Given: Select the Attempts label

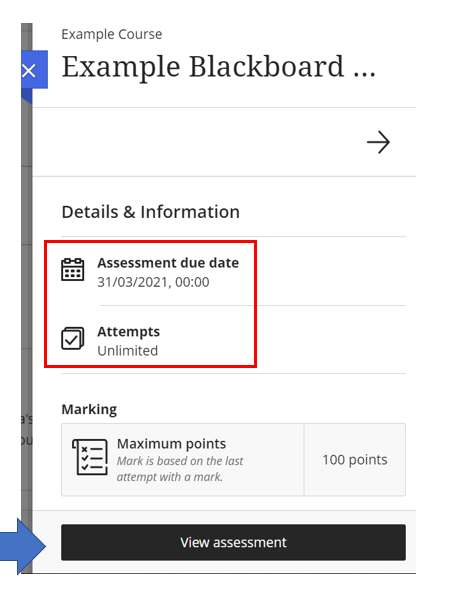Looking at the screenshot, I should (x=128, y=332).
